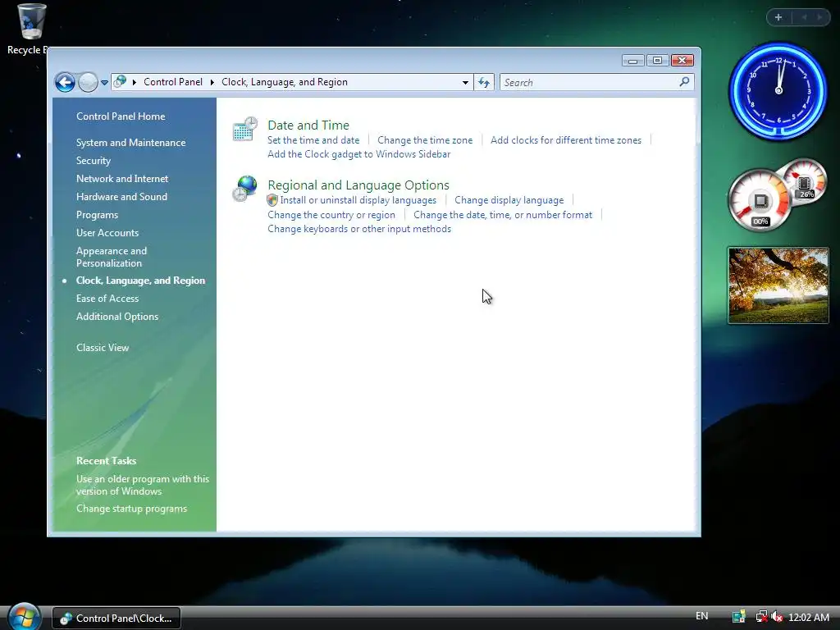Select User Accounts category
This screenshot has width=840, height=630.
pyautogui.click(x=107, y=233)
